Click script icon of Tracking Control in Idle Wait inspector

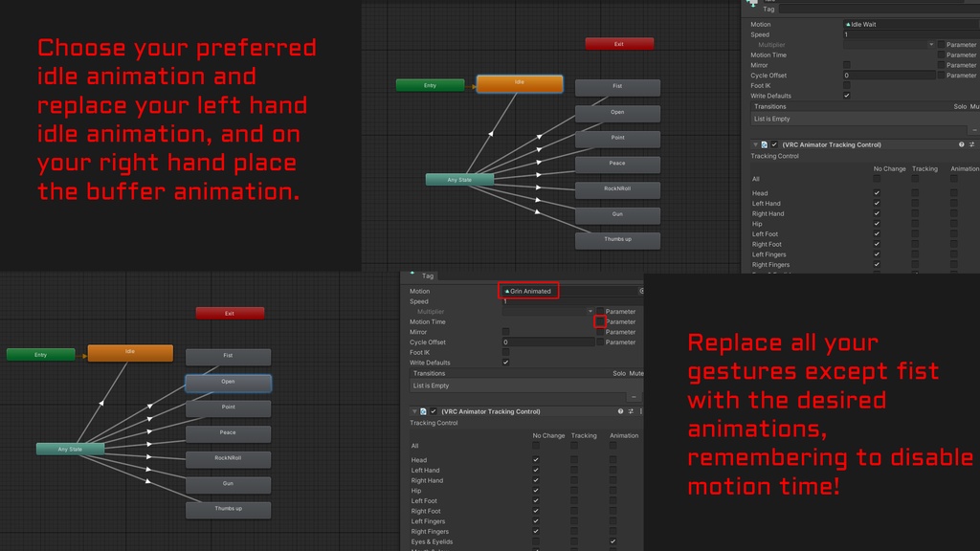pyautogui.click(x=764, y=144)
